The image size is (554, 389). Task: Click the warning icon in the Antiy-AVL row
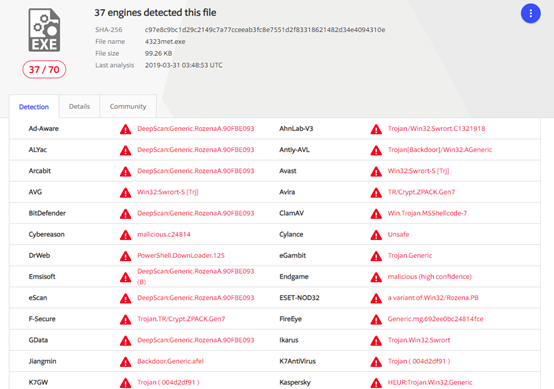[376, 151]
